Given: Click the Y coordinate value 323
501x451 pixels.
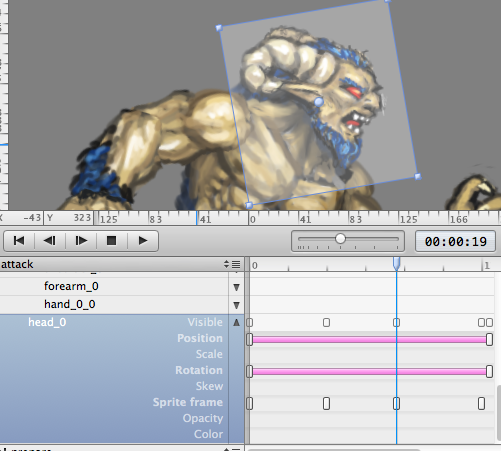Looking at the screenshot, I should click(82, 218).
